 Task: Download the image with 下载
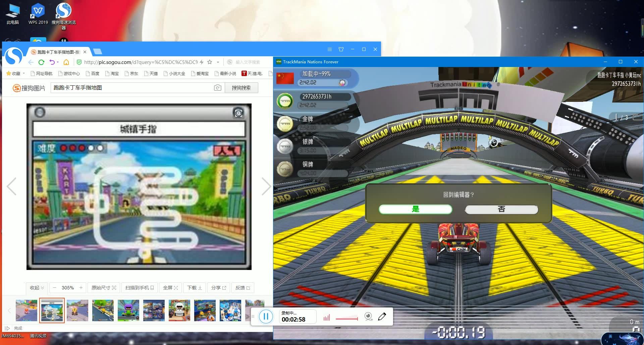click(x=195, y=288)
